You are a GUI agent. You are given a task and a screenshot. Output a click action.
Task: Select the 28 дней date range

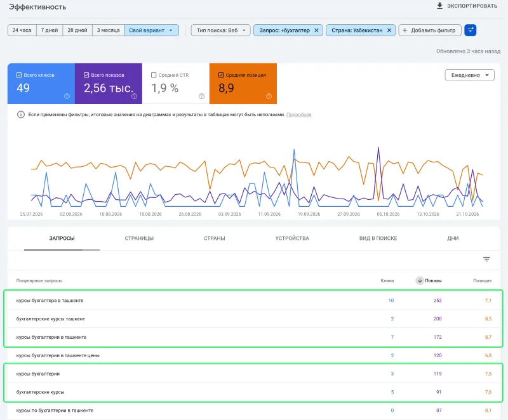coord(77,30)
